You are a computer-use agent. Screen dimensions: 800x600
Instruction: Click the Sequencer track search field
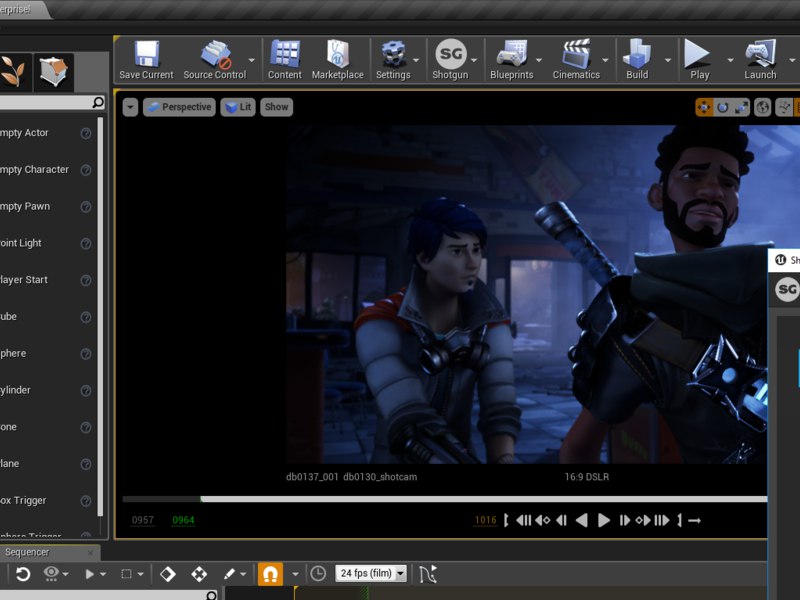tap(109, 595)
